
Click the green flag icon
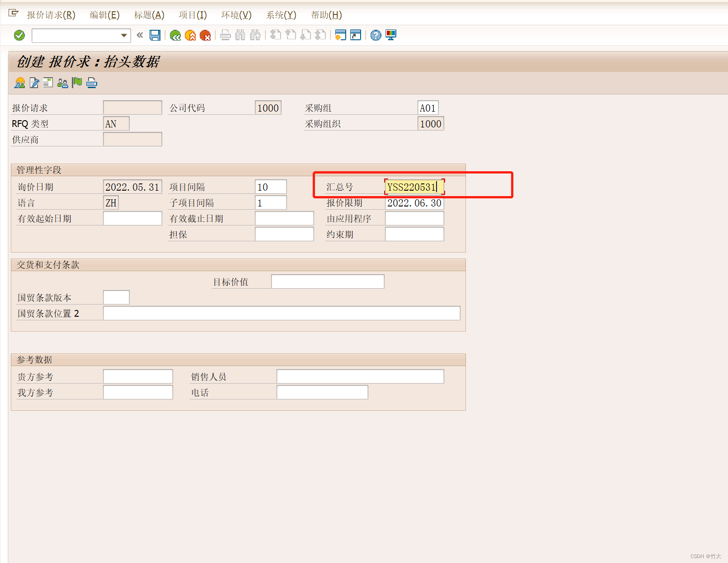click(x=77, y=83)
